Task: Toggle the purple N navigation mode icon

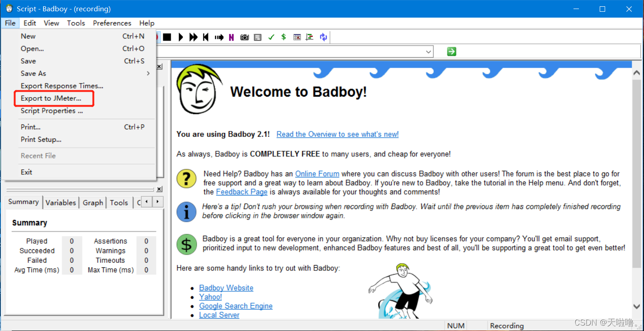Action: click(231, 37)
